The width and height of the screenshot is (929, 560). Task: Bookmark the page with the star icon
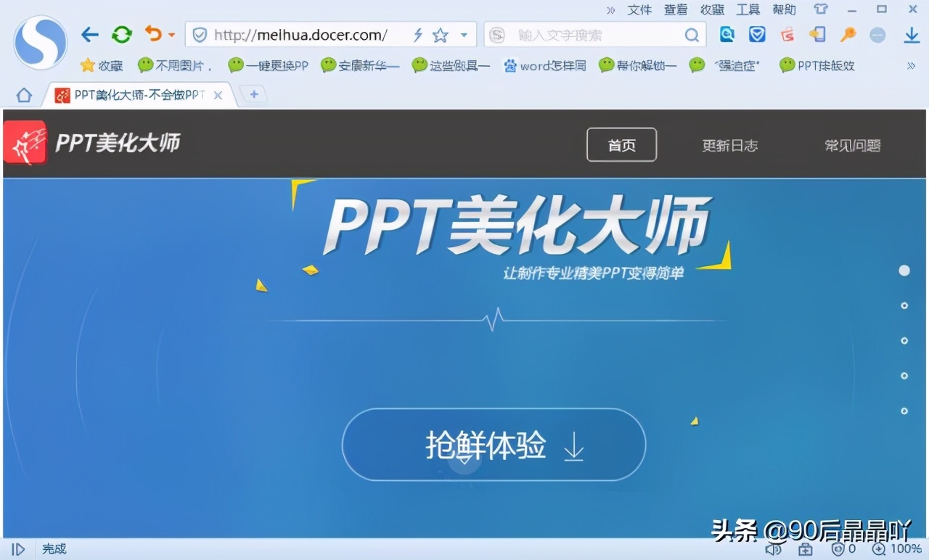(440, 35)
